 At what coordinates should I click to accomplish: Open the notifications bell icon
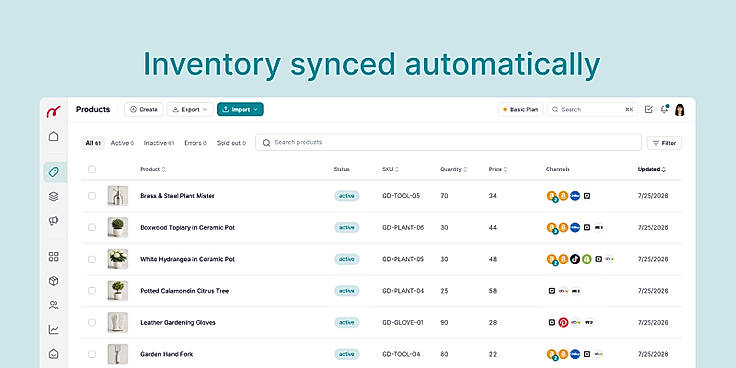[664, 109]
